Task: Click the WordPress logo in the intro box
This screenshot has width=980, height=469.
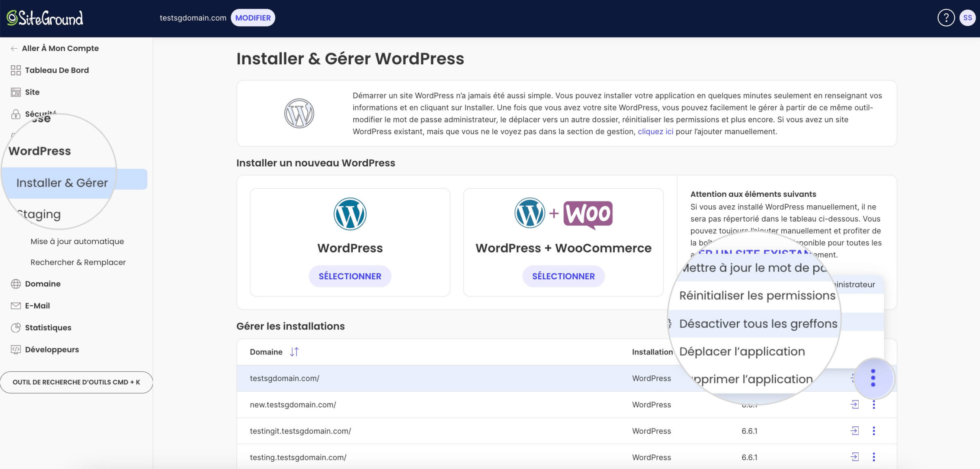Action: tap(299, 113)
